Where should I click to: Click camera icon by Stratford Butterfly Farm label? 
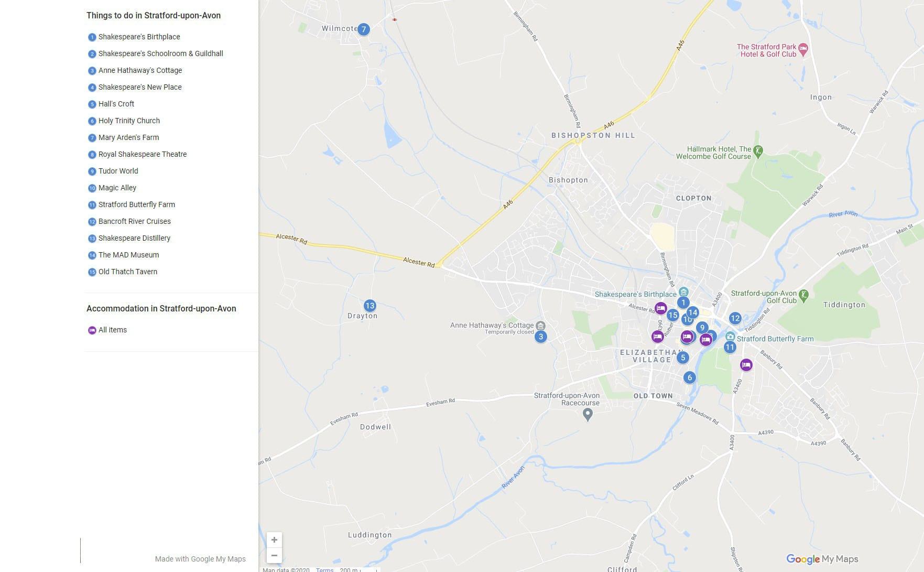(x=730, y=336)
